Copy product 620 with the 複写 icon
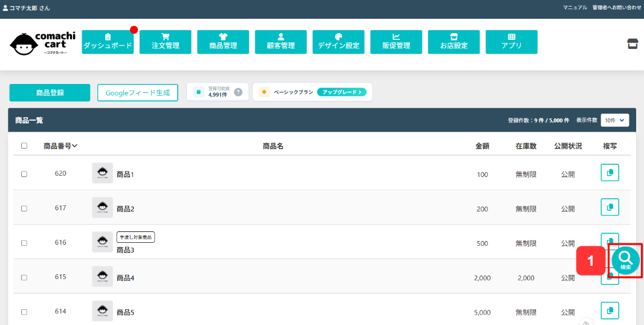The width and height of the screenshot is (644, 325). (x=610, y=172)
